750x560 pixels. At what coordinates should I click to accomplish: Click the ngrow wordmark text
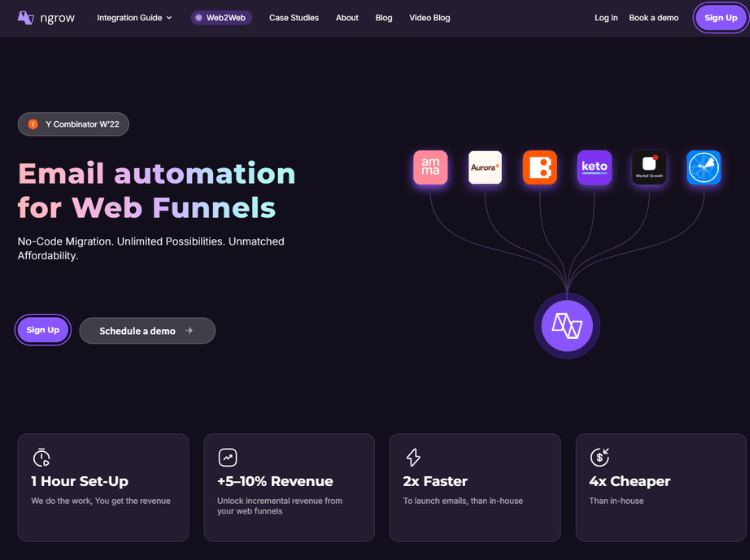click(57, 18)
